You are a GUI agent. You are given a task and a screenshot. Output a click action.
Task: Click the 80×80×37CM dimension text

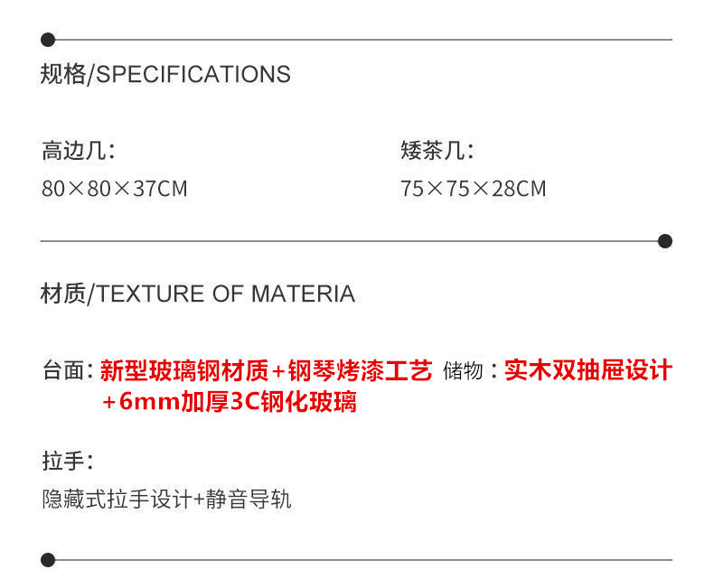pos(114,190)
